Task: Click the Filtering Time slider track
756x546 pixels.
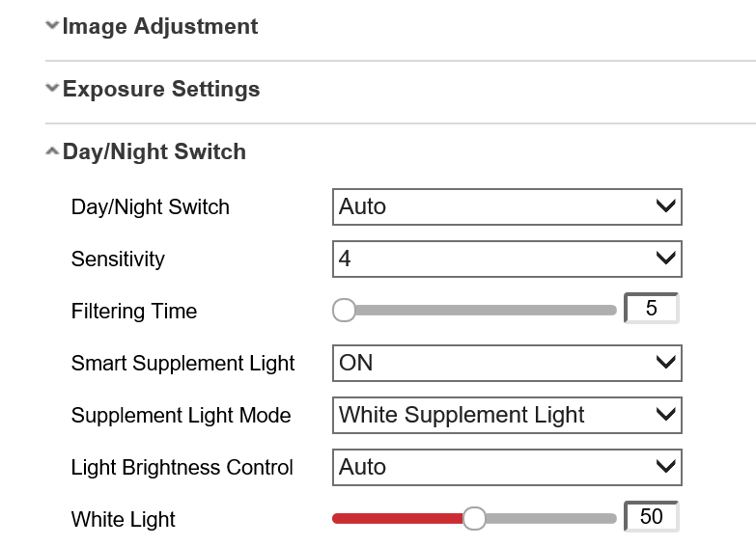Action: (483, 311)
